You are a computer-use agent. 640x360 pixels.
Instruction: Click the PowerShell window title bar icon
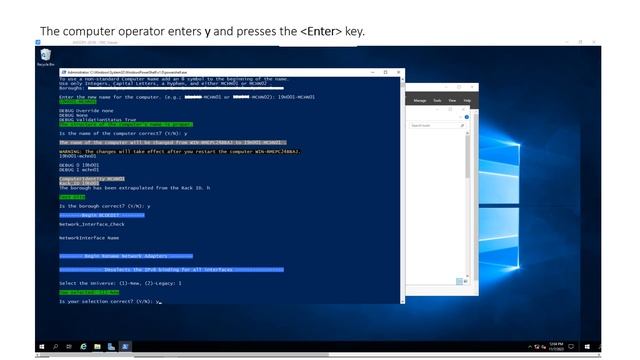pos(63,72)
